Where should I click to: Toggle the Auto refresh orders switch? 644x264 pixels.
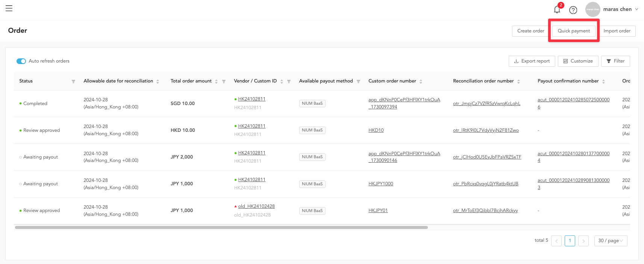21,61
